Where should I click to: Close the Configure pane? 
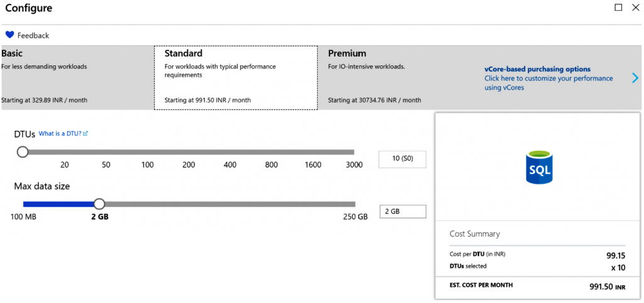[x=635, y=8]
